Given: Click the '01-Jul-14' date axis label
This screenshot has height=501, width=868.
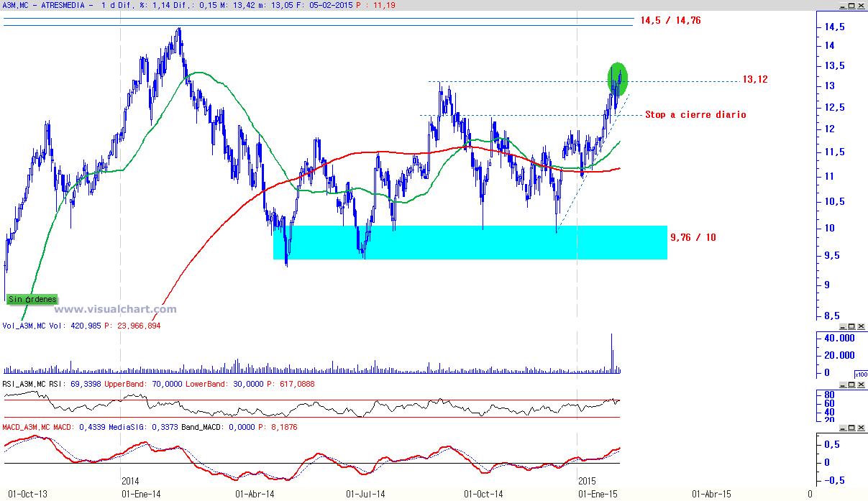Looking at the screenshot, I should (x=365, y=495).
